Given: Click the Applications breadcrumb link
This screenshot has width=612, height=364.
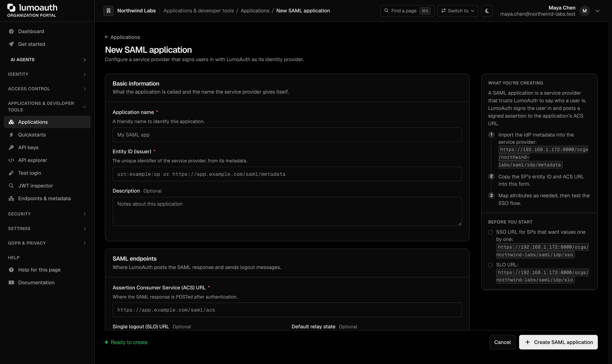Looking at the screenshot, I should click(255, 11).
